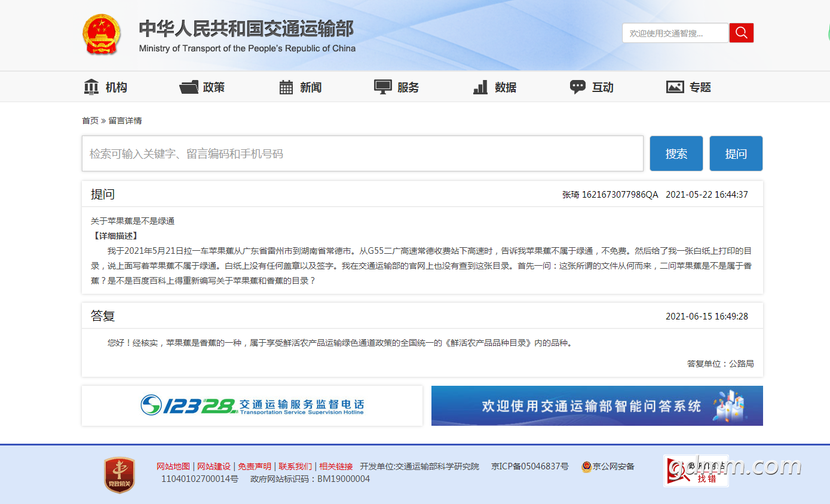
Task: Open the 网站建设 footer link
Action: click(x=214, y=466)
